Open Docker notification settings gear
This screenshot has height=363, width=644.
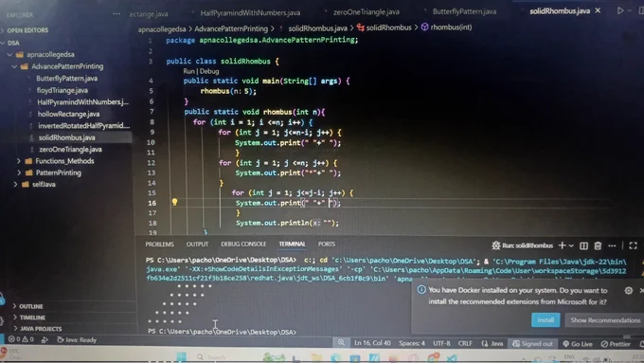pyautogui.click(x=629, y=290)
